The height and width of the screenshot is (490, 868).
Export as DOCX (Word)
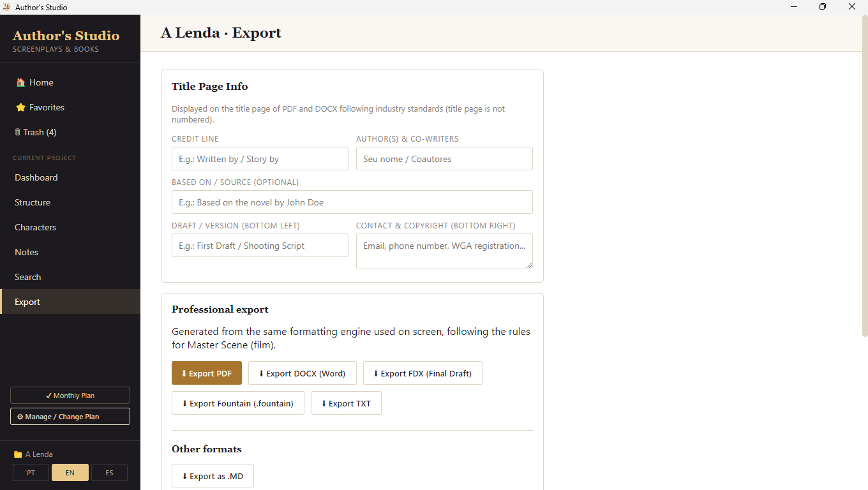(303, 373)
